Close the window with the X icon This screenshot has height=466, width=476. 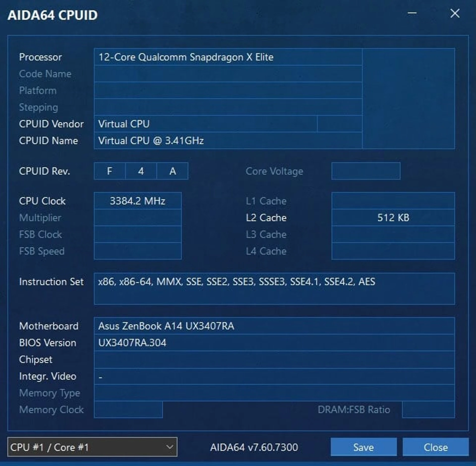click(455, 13)
